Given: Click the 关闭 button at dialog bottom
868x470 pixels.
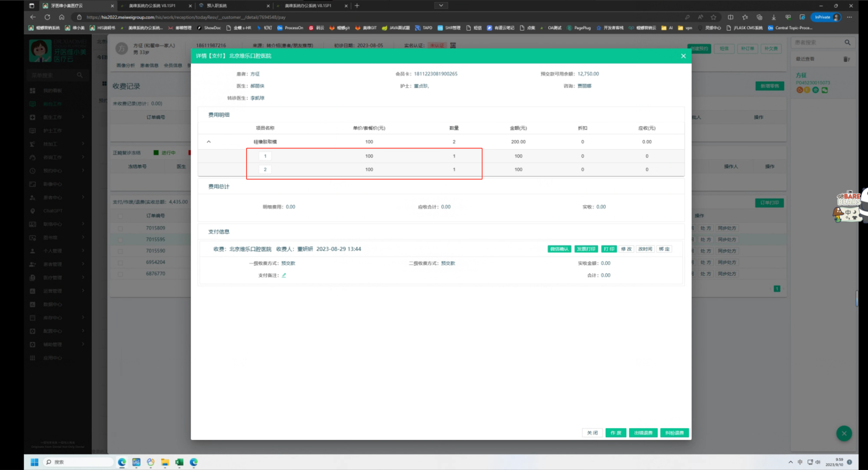Looking at the screenshot, I should point(593,433).
